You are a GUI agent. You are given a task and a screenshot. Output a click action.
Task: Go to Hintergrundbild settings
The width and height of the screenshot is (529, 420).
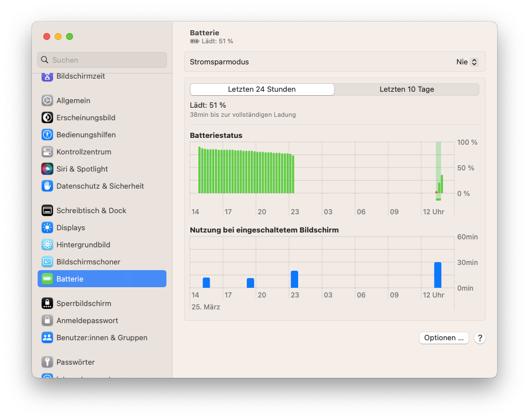click(x=102, y=244)
